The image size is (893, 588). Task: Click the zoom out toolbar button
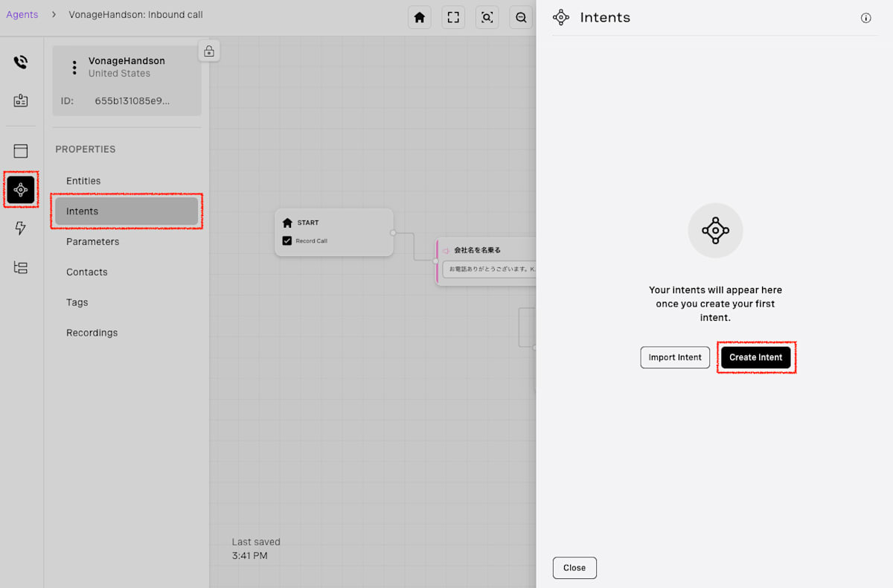pyautogui.click(x=521, y=17)
